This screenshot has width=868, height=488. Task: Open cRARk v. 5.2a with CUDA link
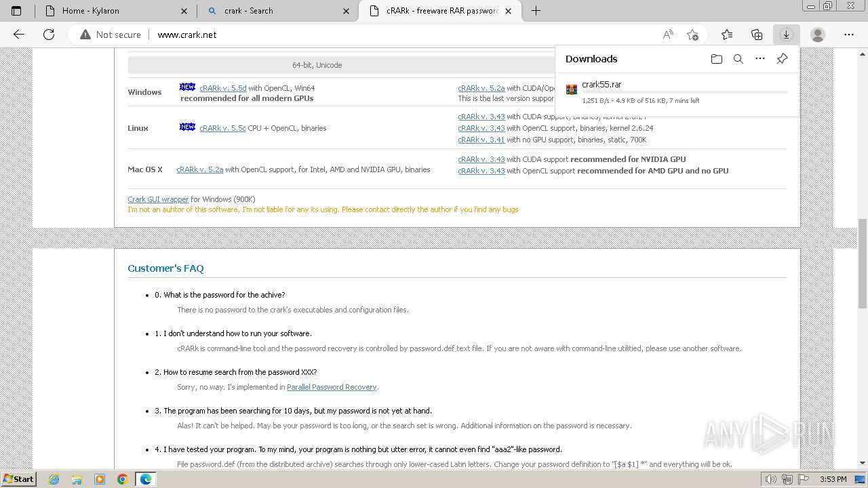point(481,88)
